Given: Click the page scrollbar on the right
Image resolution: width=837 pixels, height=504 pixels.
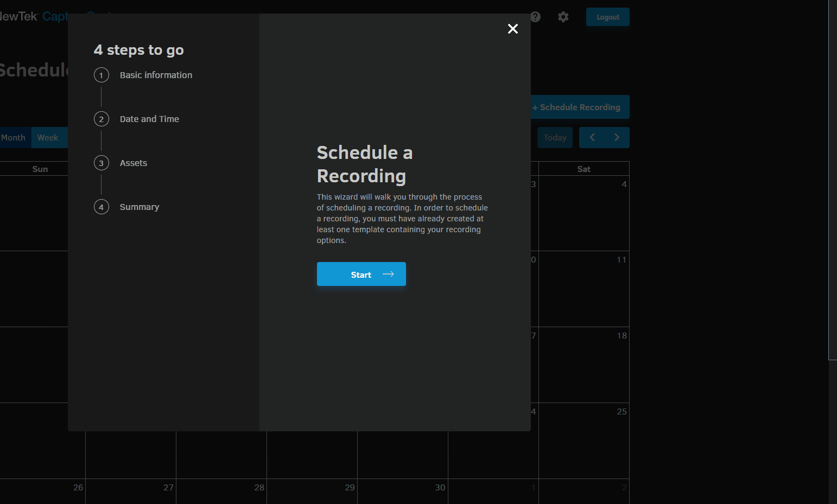Looking at the screenshot, I should pyautogui.click(x=832, y=179).
